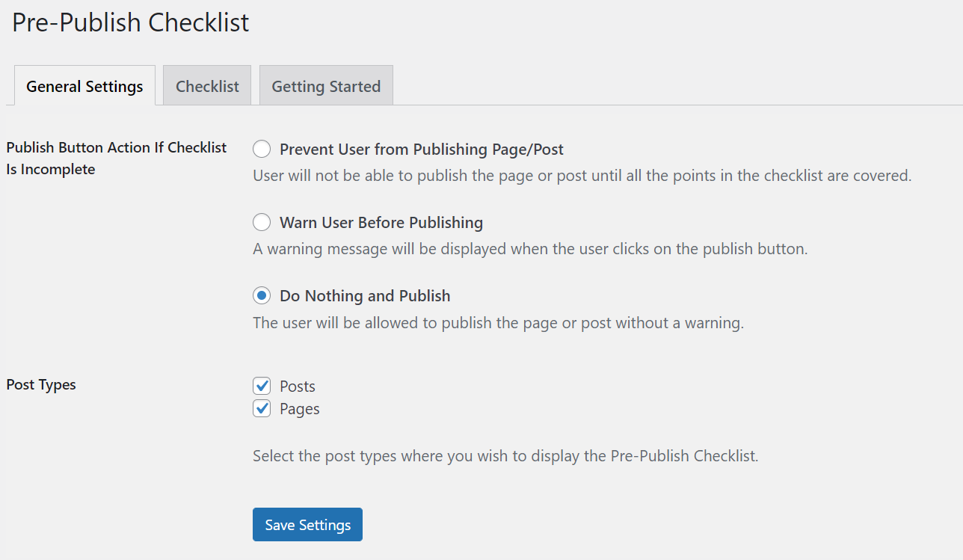Click the 'Pages' checkbox label text
Viewport: 963px width, 560px height.
click(300, 409)
